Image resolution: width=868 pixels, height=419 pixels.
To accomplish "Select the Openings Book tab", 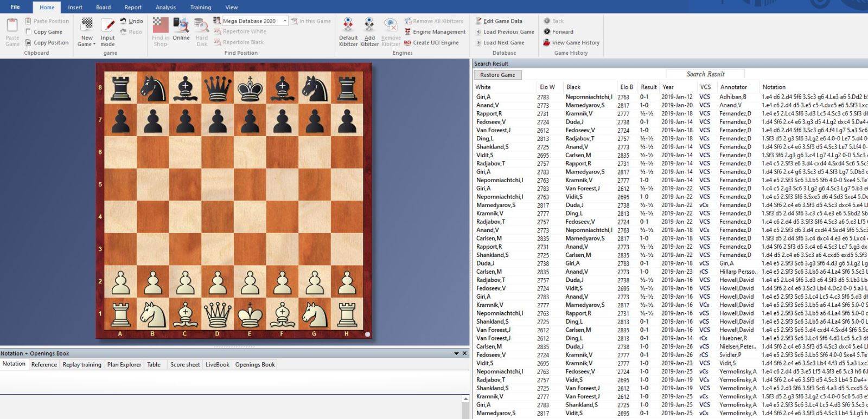I will tap(255, 365).
